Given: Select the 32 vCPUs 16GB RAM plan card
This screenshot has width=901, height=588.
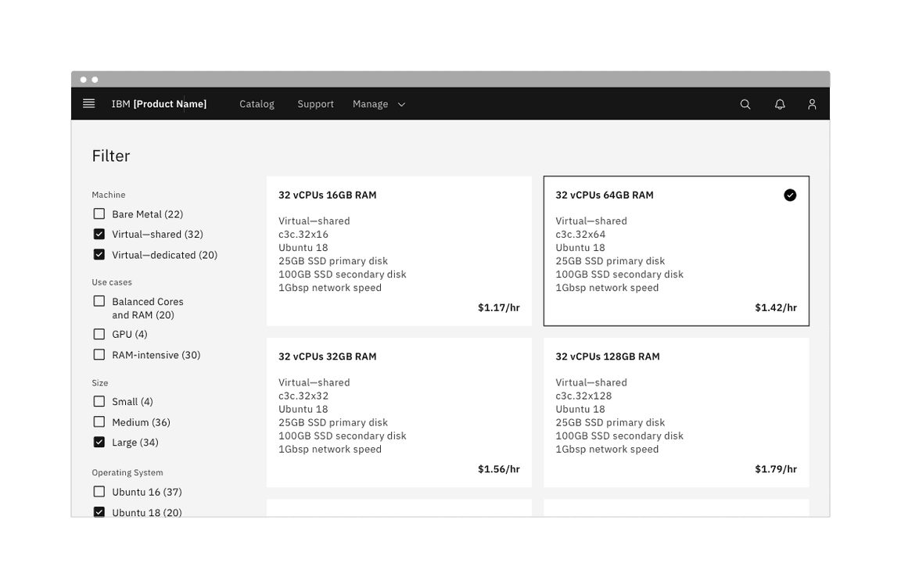Looking at the screenshot, I should pyautogui.click(x=399, y=250).
